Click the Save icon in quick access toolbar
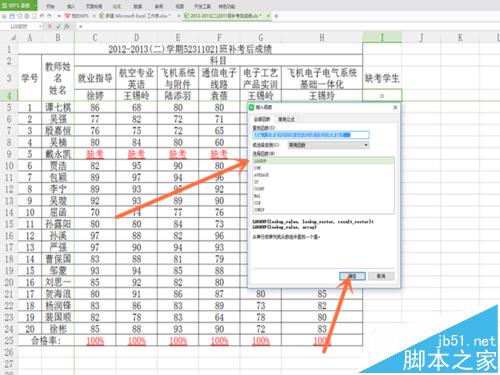This screenshot has width=500, height=375. click(x=12, y=16)
